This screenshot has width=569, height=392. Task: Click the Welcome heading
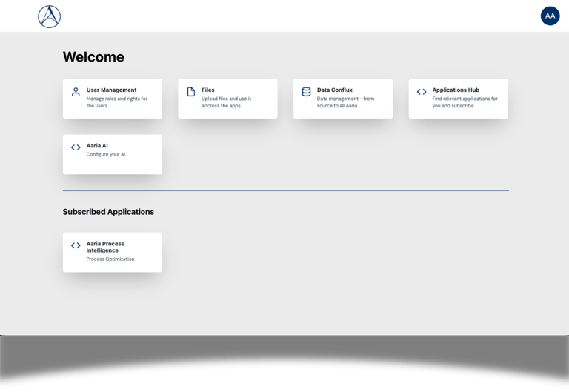pyautogui.click(x=93, y=57)
